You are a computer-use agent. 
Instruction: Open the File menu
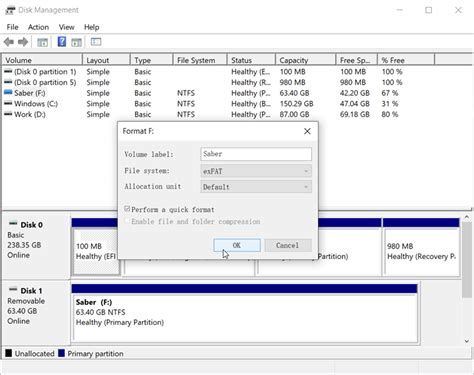(12, 27)
